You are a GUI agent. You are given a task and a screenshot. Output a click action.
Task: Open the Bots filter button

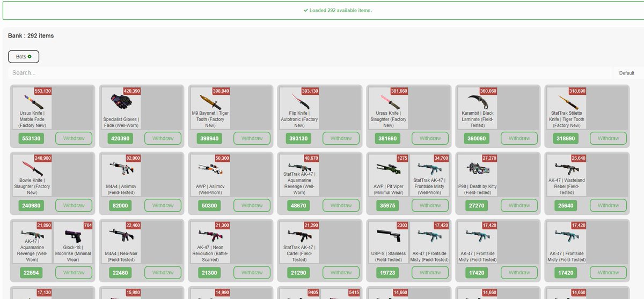pos(24,56)
